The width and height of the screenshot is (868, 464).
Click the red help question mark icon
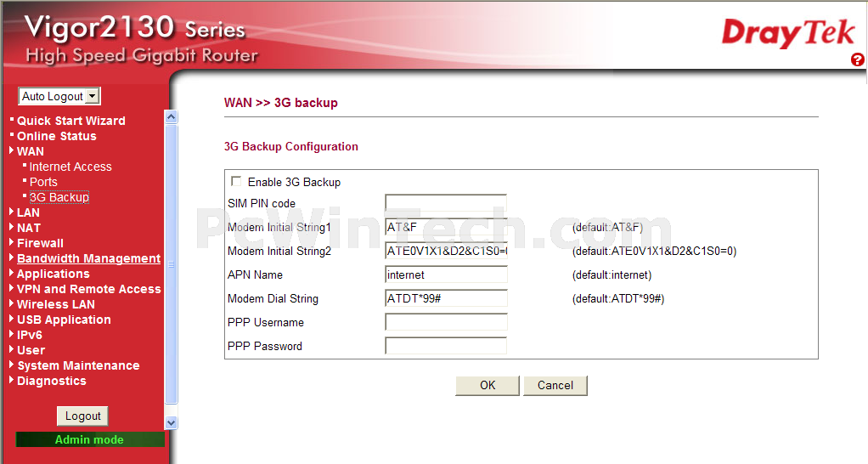(858, 59)
